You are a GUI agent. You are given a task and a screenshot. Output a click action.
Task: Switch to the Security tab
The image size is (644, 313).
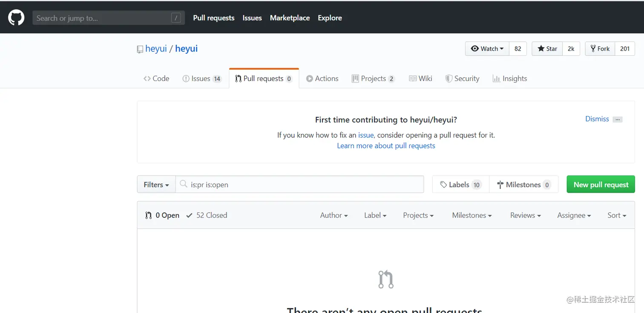point(462,78)
